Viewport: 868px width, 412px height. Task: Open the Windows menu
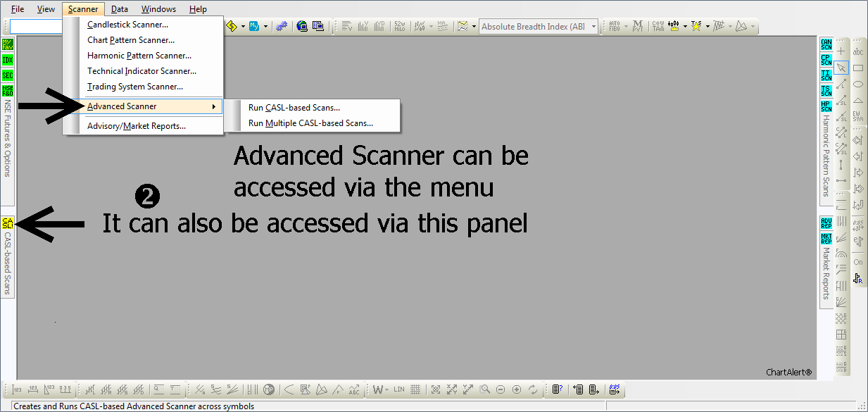(158, 9)
